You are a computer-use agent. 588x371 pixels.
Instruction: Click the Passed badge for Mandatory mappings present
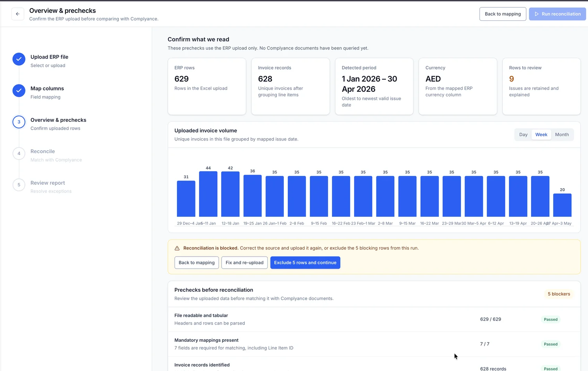(550, 344)
